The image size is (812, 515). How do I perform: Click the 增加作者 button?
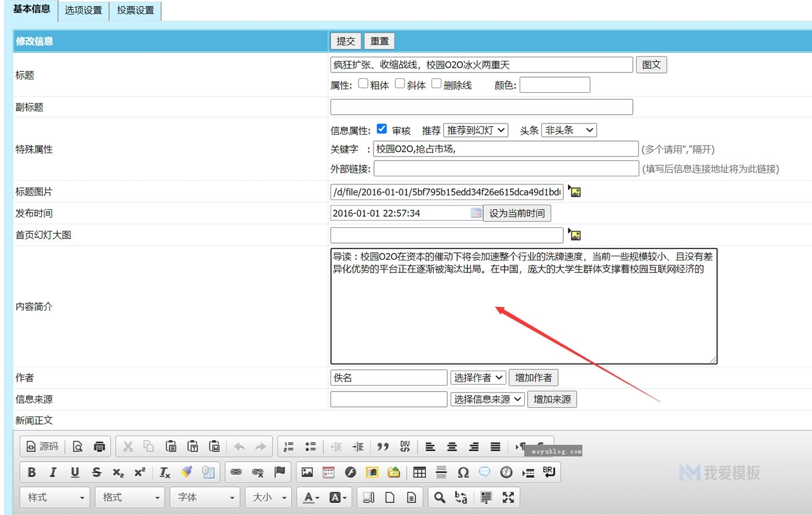pyautogui.click(x=534, y=378)
